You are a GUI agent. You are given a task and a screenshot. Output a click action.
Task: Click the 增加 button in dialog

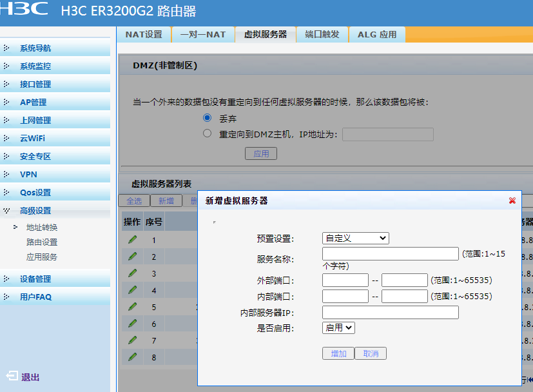click(338, 353)
